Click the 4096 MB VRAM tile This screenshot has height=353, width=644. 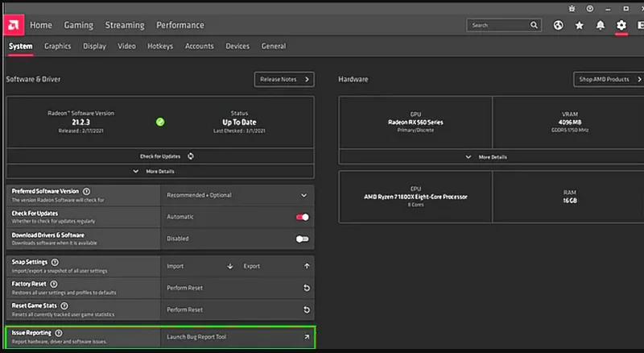click(x=569, y=123)
